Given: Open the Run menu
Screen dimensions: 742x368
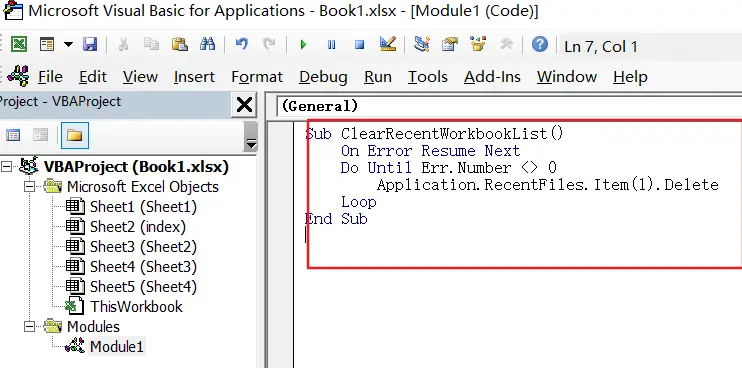Looking at the screenshot, I should (378, 77).
